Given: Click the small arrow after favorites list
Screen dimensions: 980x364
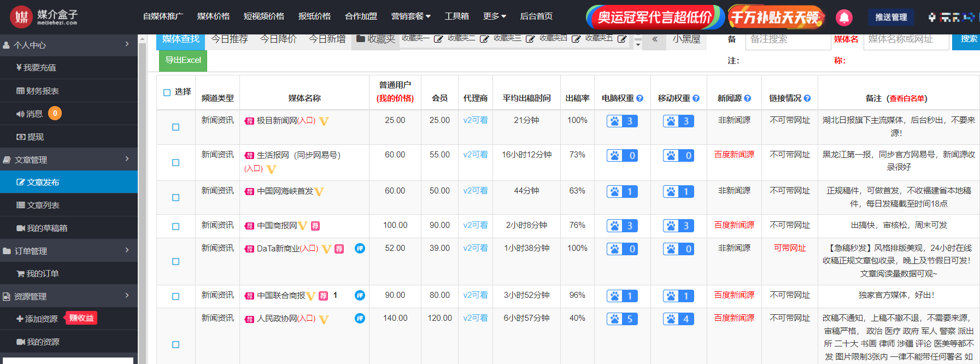Looking at the screenshot, I should [638, 44].
